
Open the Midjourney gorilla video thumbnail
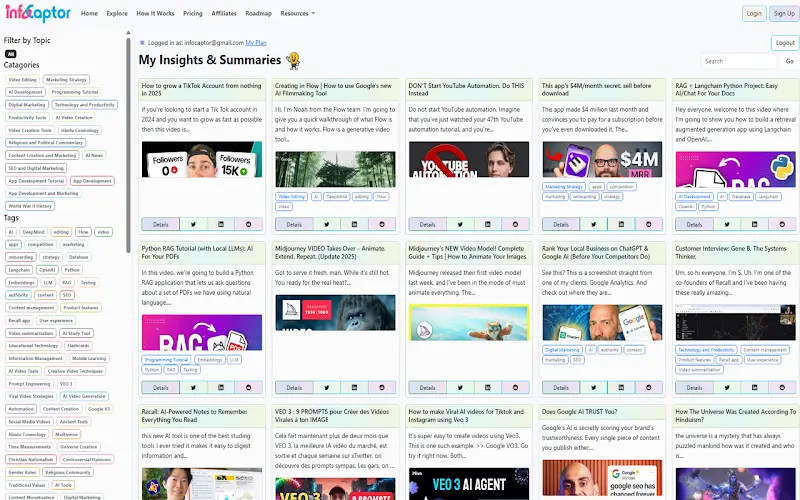335,313
